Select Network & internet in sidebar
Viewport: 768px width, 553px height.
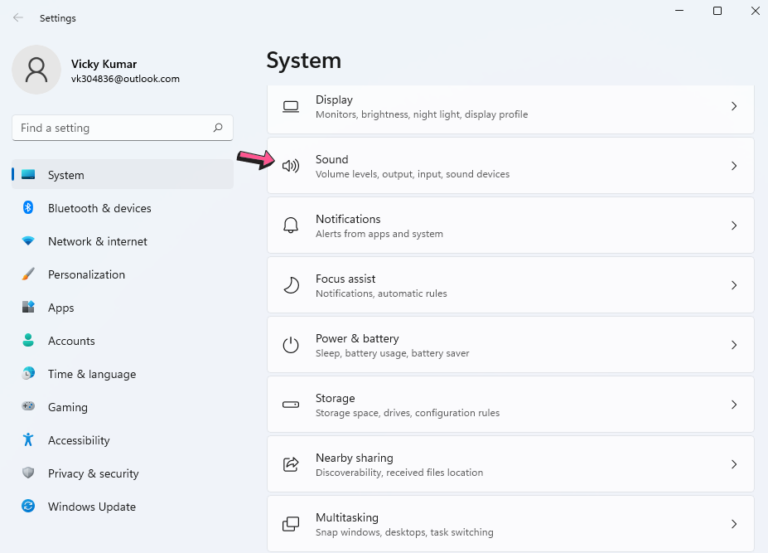click(x=97, y=241)
